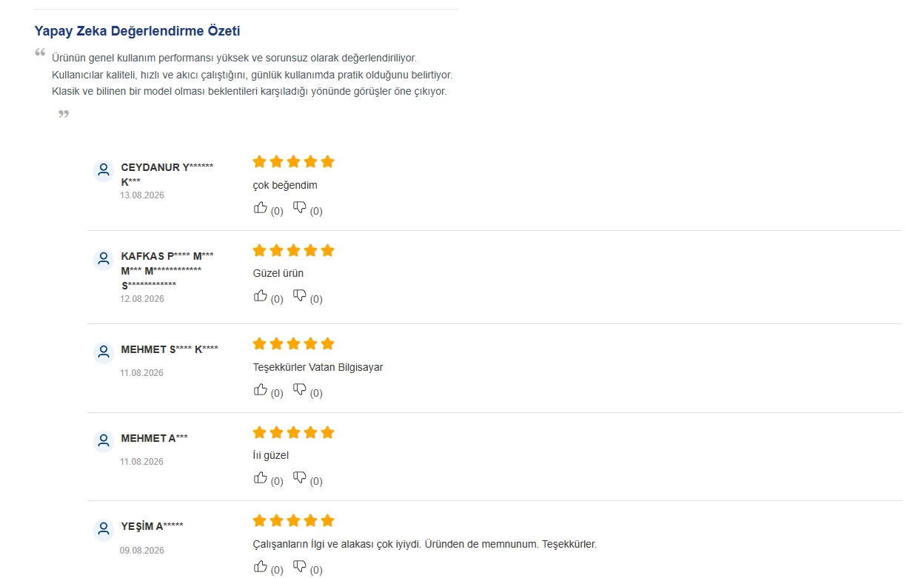The height and width of the screenshot is (578, 924).
Task: Thumbs up the "İii güzel" review
Action: (x=261, y=478)
